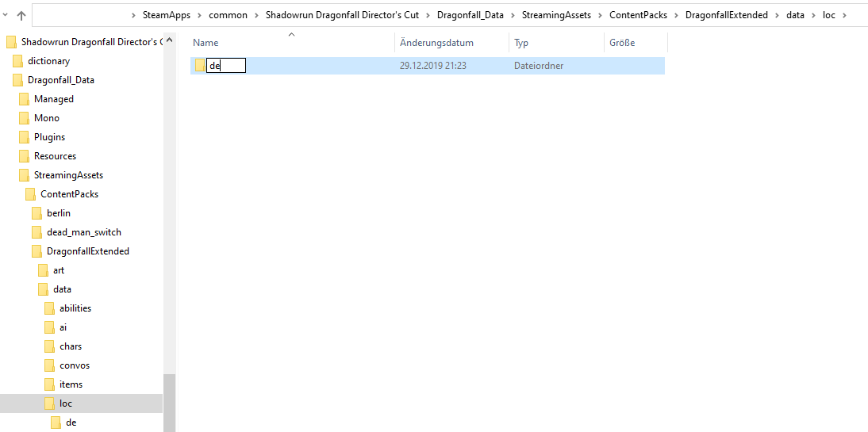Click SteamApps in the address bar
This screenshot has height=432, width=868.
[166, 16]
